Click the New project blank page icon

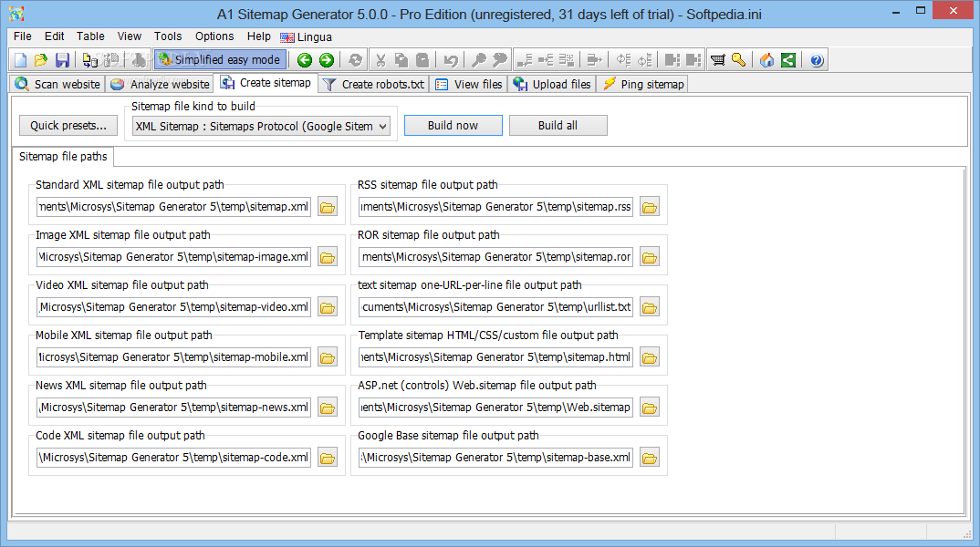point(21,60)
